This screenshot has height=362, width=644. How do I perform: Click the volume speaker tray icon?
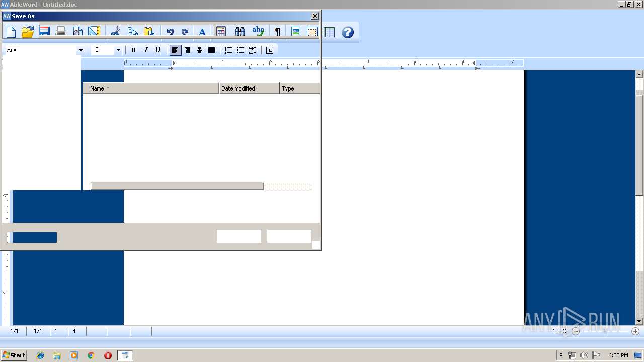click(x=584, y=355)
